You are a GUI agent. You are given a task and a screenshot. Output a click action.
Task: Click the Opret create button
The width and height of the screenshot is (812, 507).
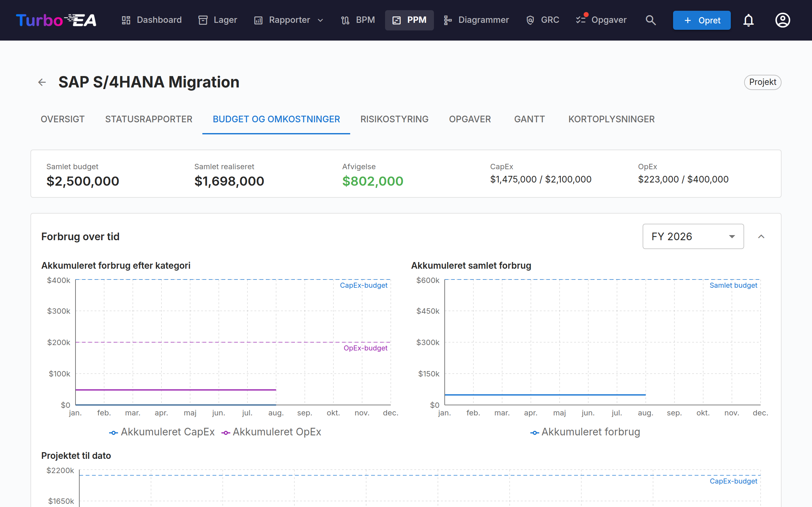702,20
